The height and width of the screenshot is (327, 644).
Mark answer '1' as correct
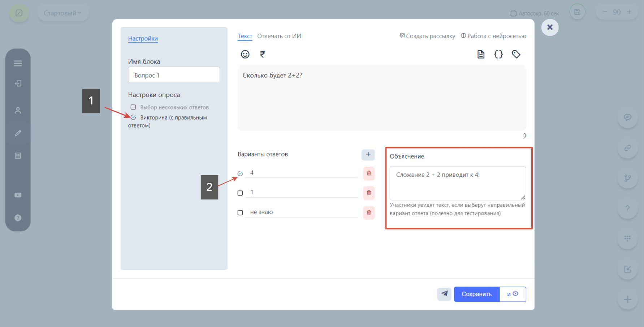pyautogui.click(x=240, y=193)
